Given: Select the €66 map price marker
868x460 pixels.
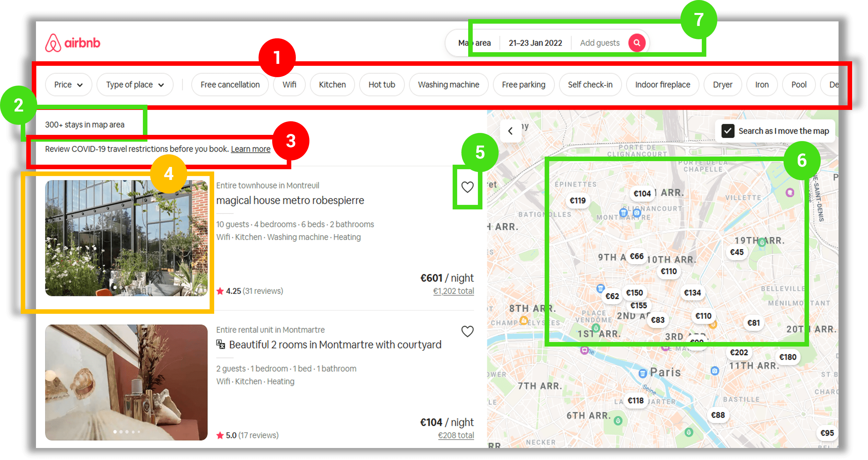Looking at the screenshot, I should coord(637,256).
